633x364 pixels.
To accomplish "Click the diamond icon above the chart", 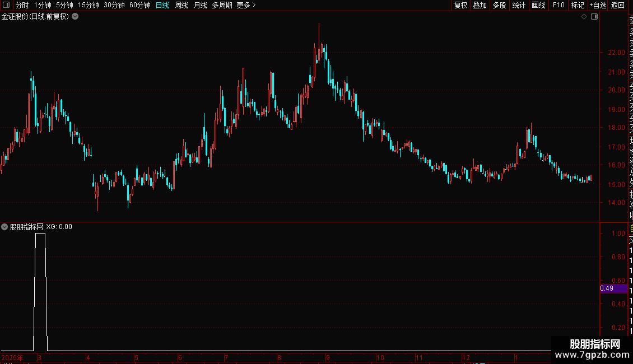I will [x=584, y=17].
